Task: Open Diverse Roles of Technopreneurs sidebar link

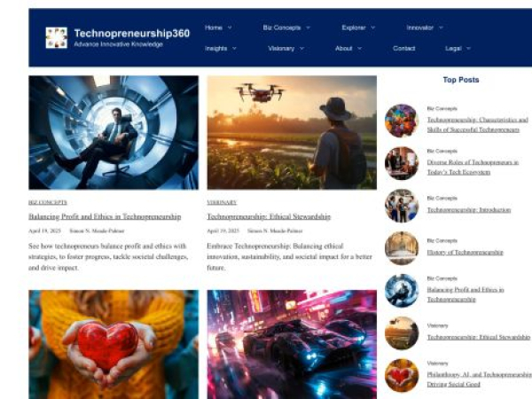Action: pos(473,167)
